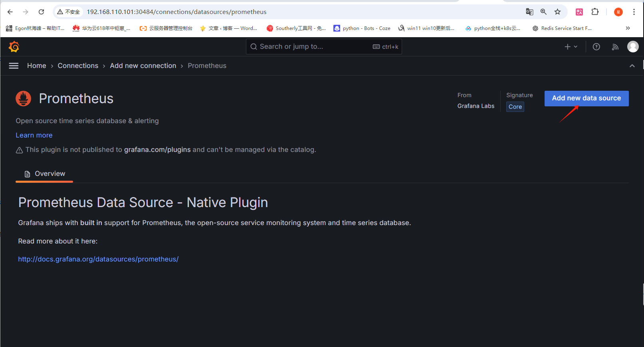The width and height of the screenshot is (644, 347).
Task: Collapse the top bar with chevron
Action: (632, 66)
